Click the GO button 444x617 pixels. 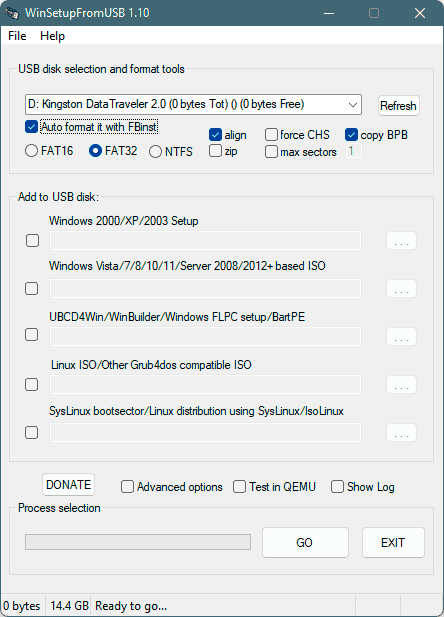305,543
